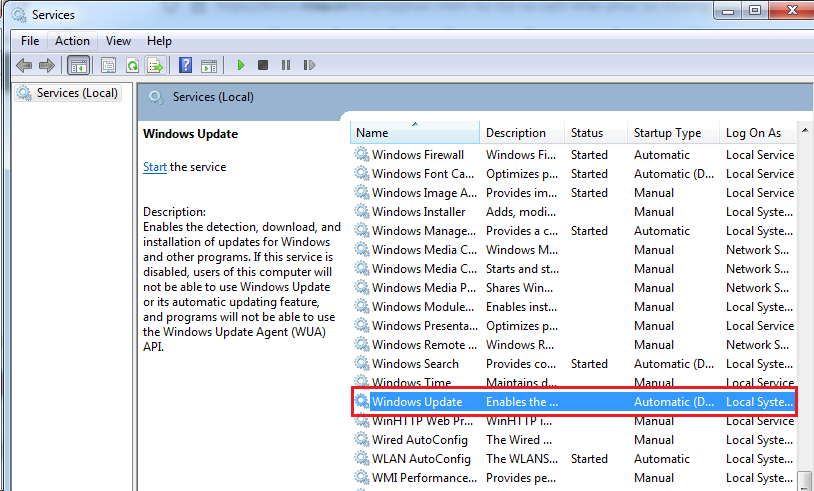
Task: Sort by the Startup Type column header
Action: 673,133
